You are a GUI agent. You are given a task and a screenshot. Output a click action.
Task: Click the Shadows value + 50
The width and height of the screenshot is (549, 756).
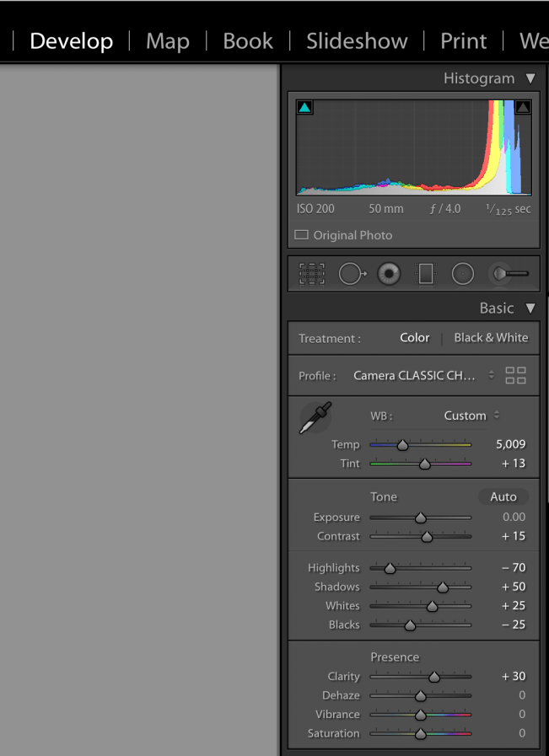pos(514,587)
